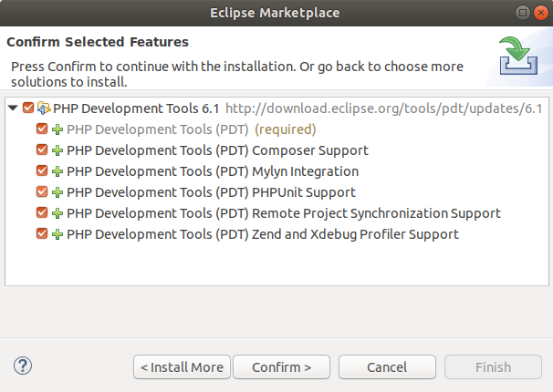The image size is (553, 392).
Task: Maximize the Eclipse Marketplace window
Action: pos(523,13)
